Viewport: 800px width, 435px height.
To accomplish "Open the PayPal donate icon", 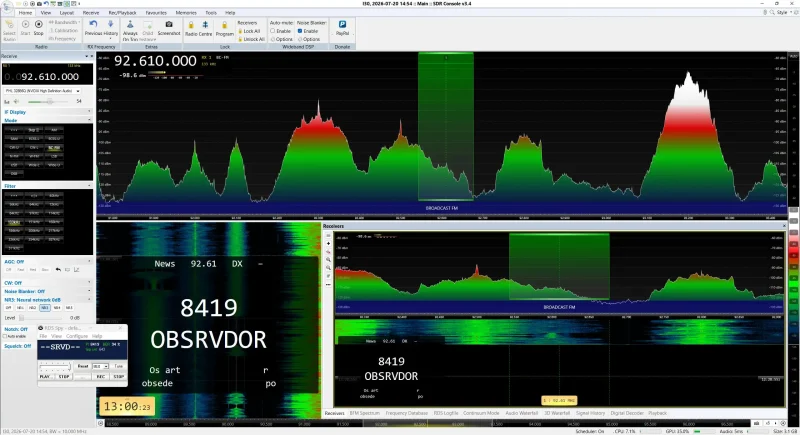I will click(x=342, y=24).
